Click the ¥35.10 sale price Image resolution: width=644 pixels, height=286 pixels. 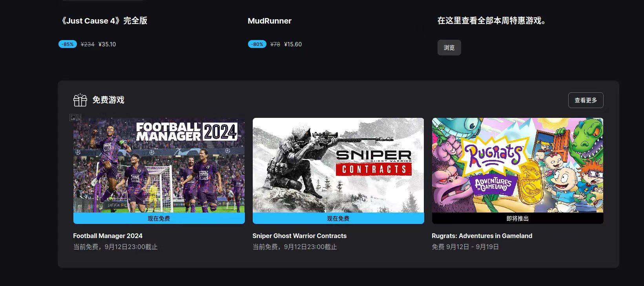pos(107,44)
